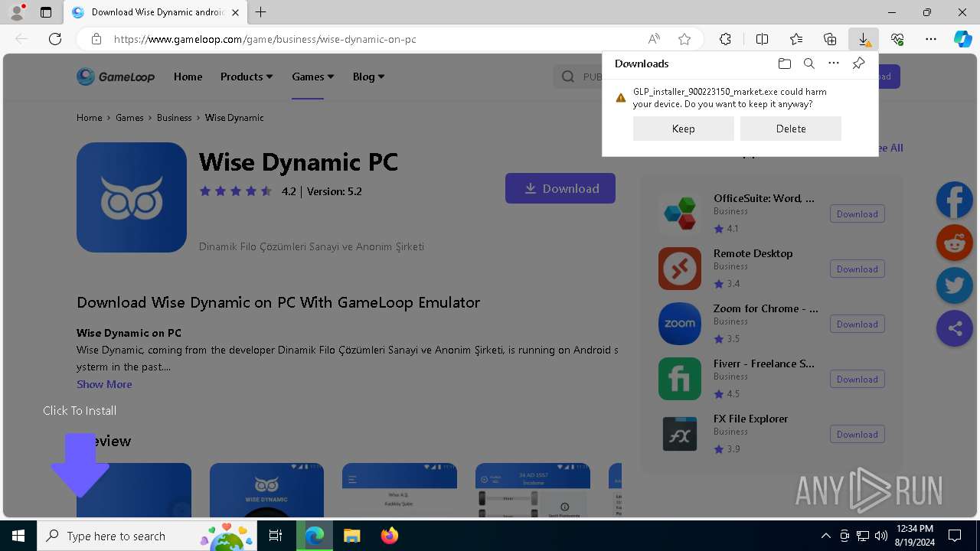Click the Games breadcrumb link

point(129,118)
